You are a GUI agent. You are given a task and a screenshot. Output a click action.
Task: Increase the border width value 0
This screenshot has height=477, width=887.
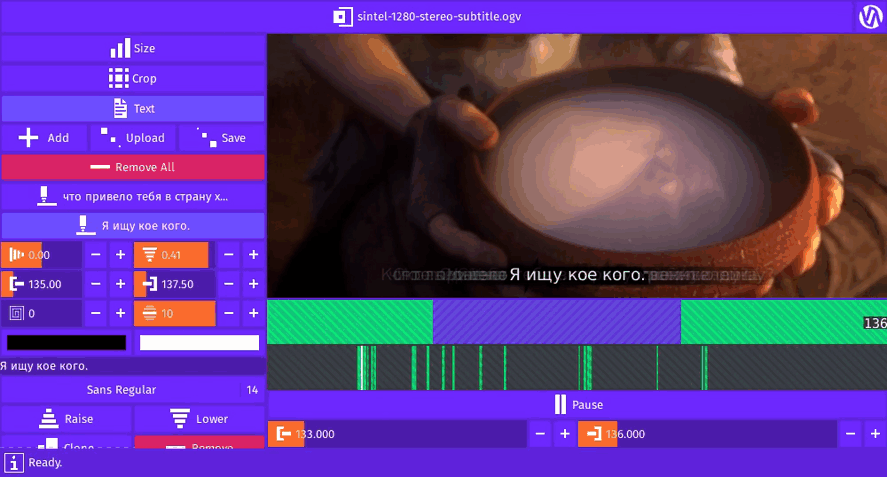(x=120, y=313)
